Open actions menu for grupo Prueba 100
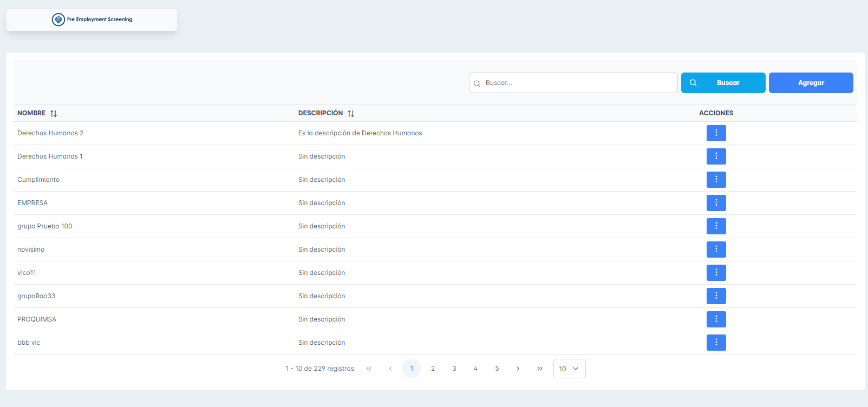 click(x=716, y=226)
